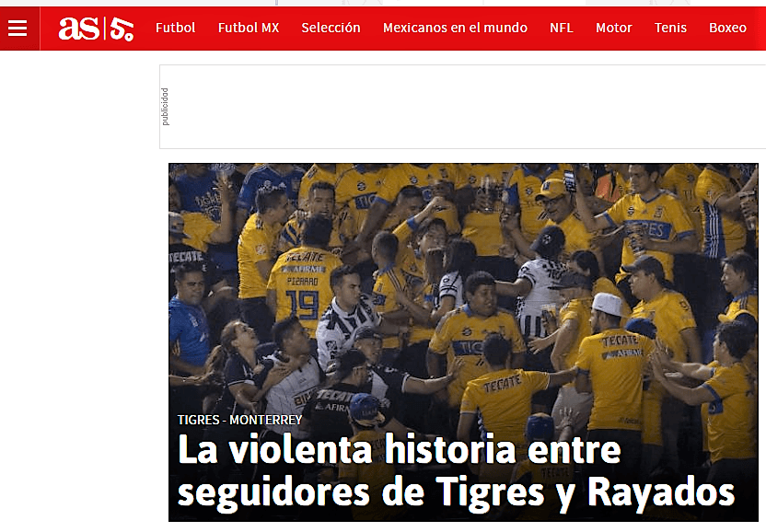Open Mexicanos en el mundo section
The image size is (766, 532).
click(455, 28)
